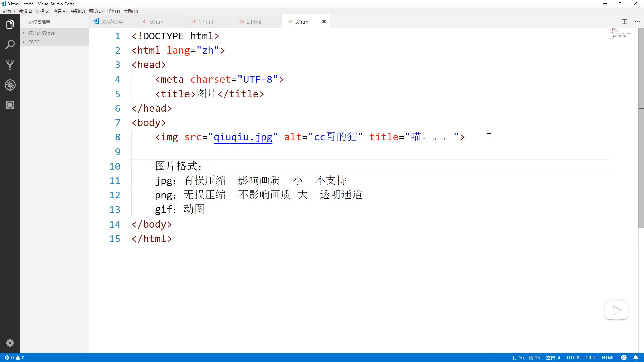Click the feedback smiley in the status bar
This screenshot has width=644, height=362.
[624, 358]
